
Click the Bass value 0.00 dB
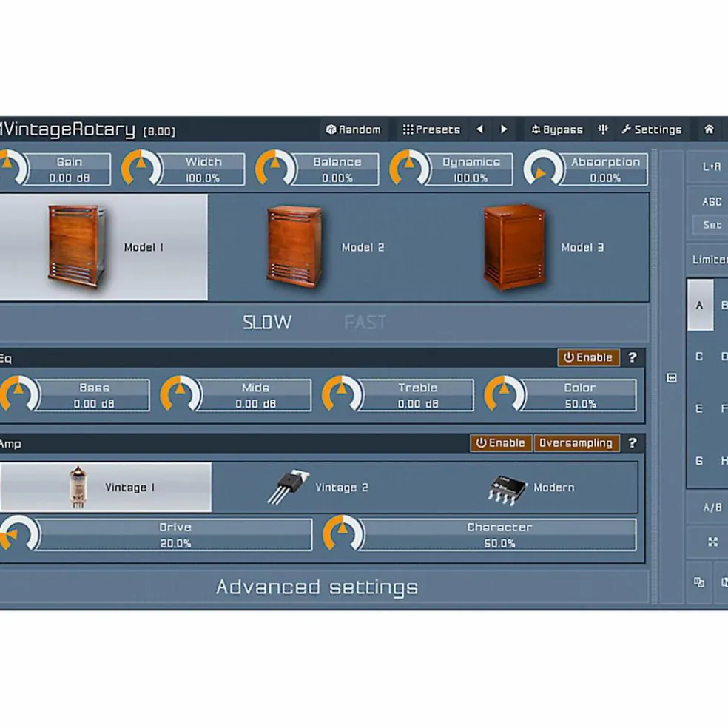point(94,404)
